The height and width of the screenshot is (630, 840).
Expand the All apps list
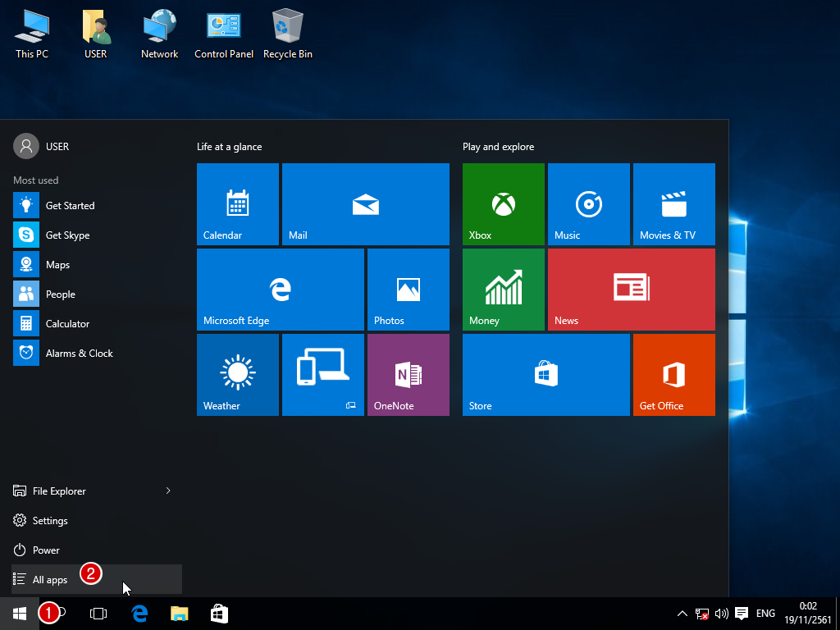pos(49,580)
